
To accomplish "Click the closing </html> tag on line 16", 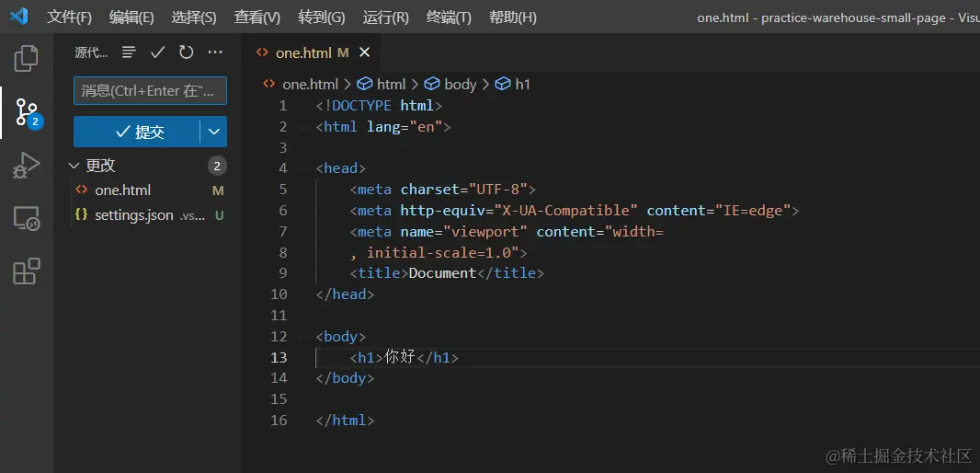I will (x=345, y=421).
